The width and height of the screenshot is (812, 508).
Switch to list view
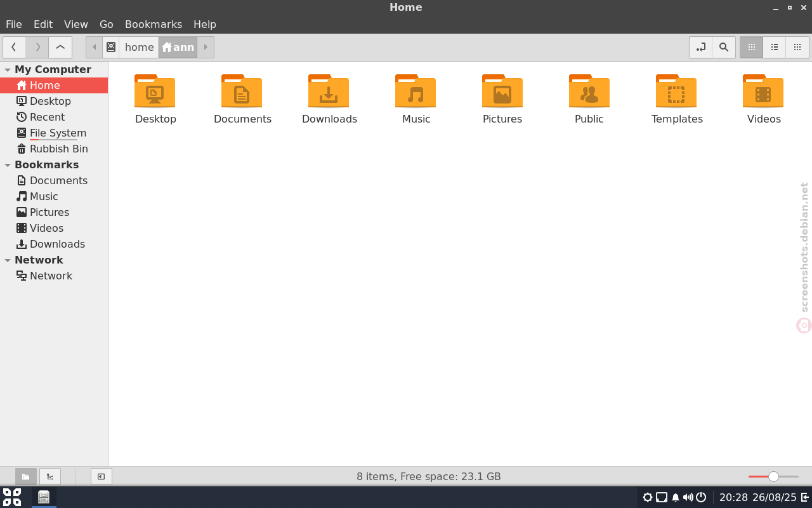775,47
